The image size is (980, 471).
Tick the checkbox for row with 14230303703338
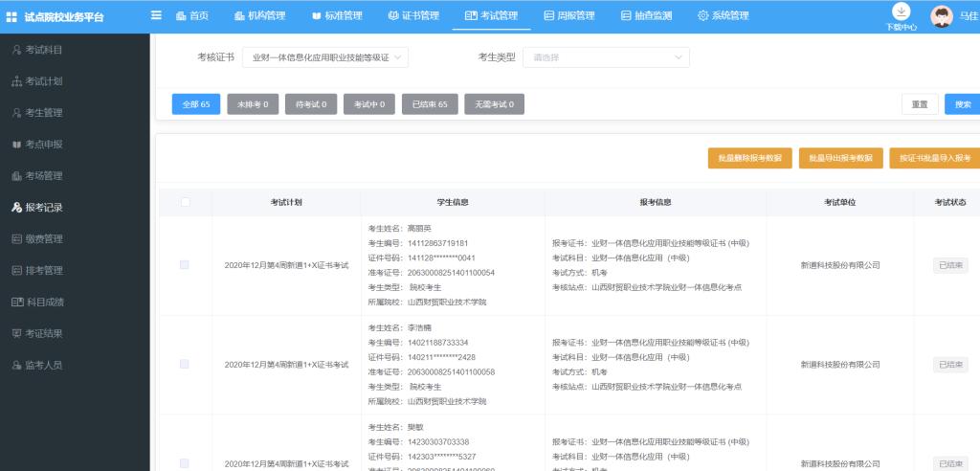(185, 463)
